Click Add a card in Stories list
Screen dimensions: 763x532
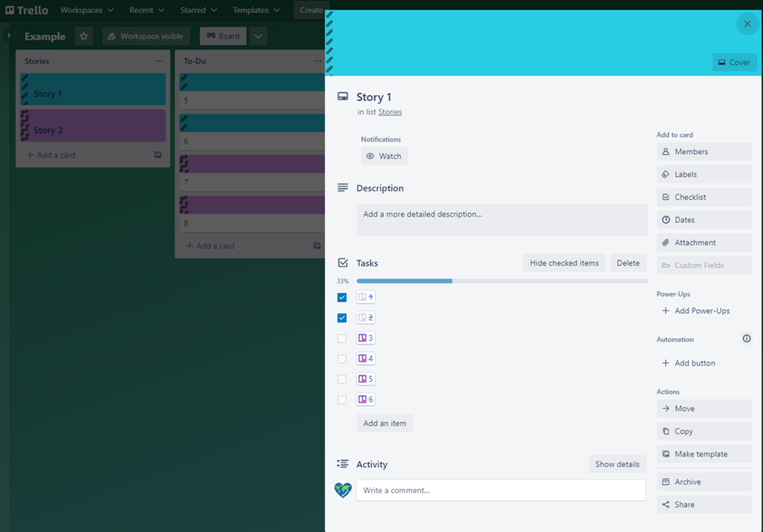tap(51, 155)
